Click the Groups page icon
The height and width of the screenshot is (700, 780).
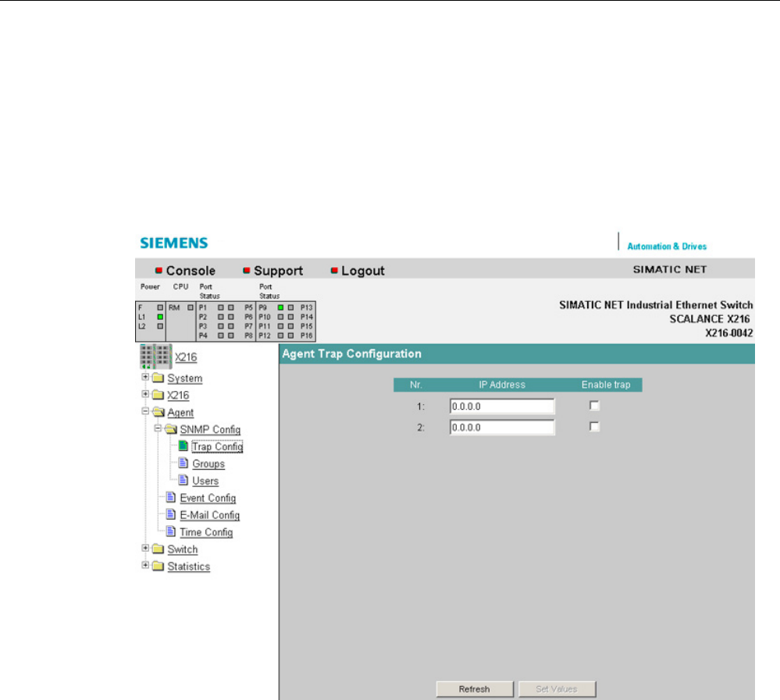coord(183,464)
